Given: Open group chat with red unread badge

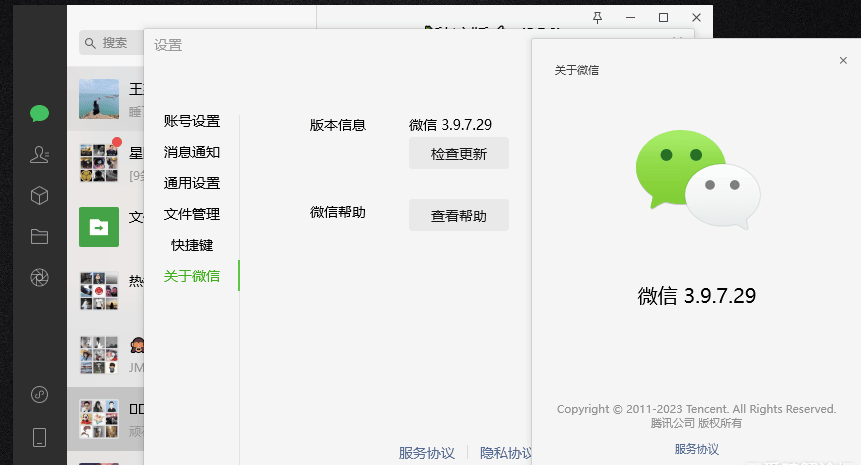Looking at the screenshot, I should (99, 163).
